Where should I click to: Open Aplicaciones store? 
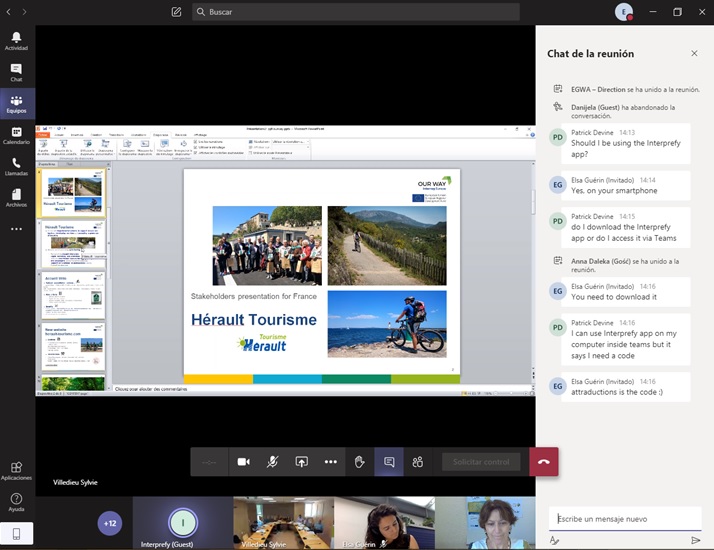click(16, 470)
